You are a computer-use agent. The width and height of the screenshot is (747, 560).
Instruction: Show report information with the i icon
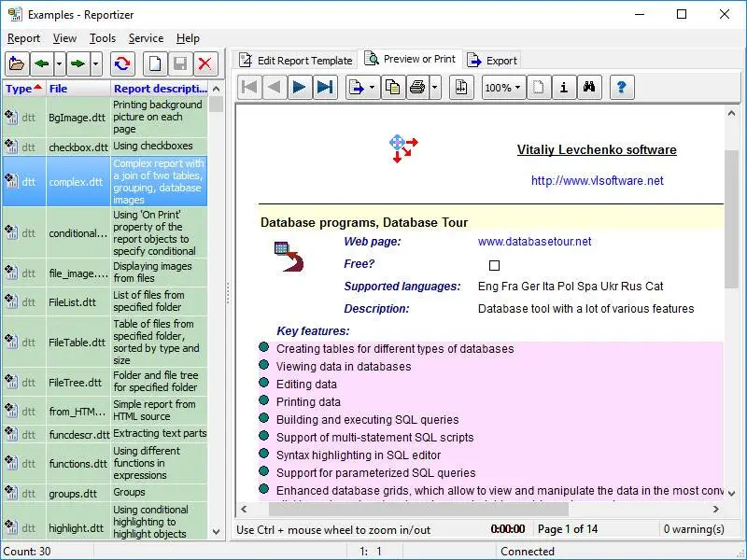564,87
